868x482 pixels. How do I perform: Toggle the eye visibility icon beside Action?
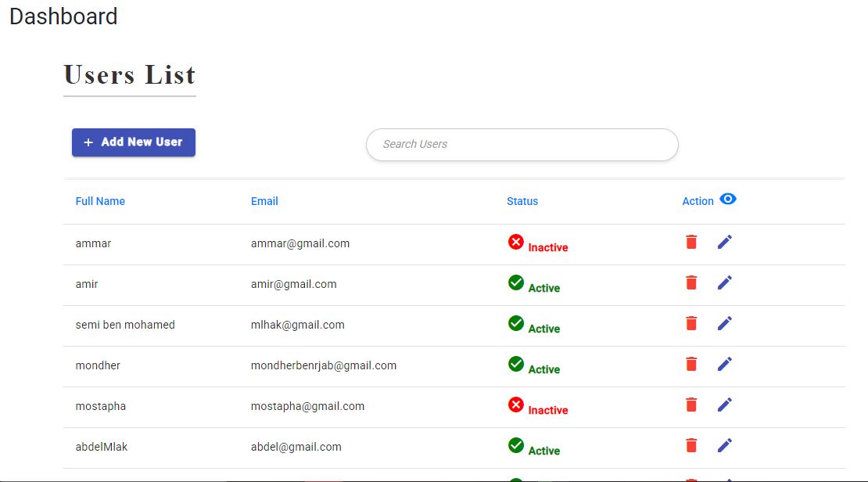click(x=728, y=200)
